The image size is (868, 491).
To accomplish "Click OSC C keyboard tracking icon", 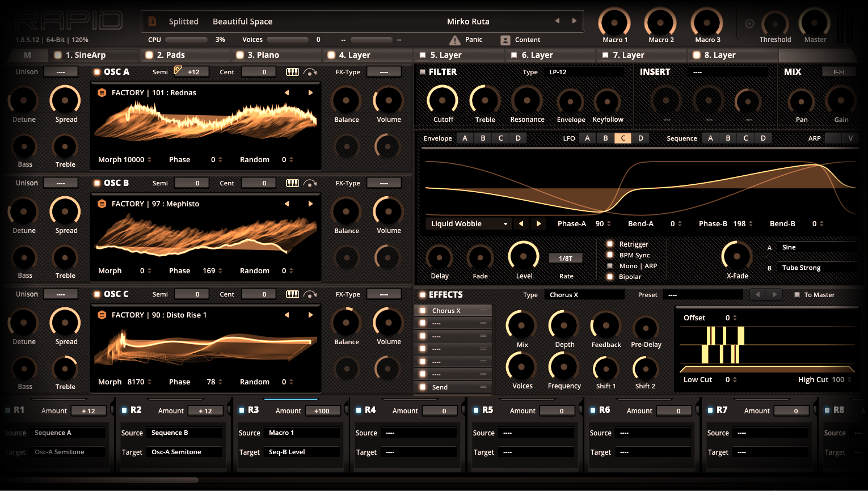I will (292, 294).
